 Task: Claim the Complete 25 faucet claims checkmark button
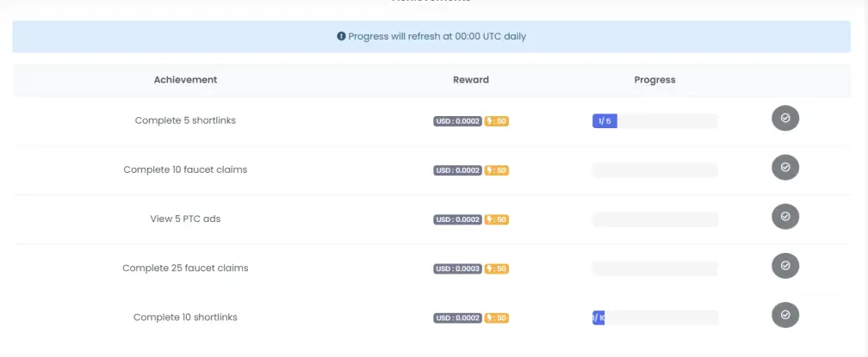point(785,266)
